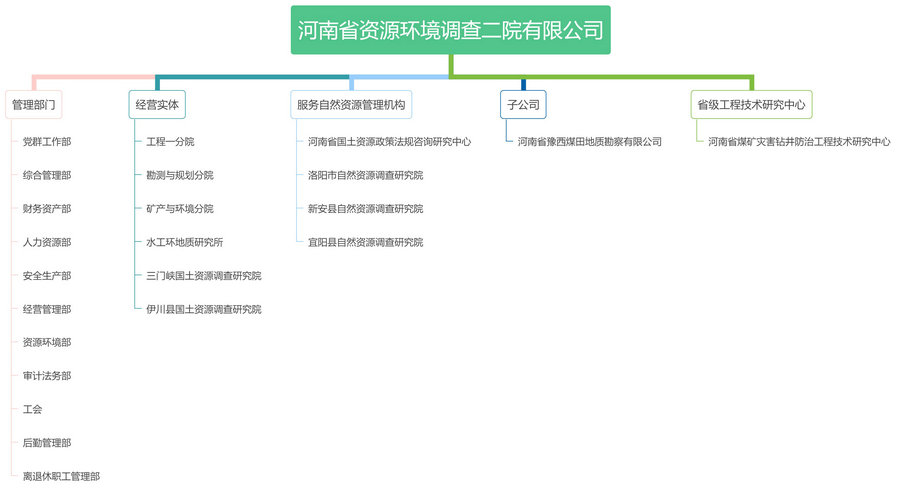Click the 离退休职工管理部 item
Screen dimensions: 904x489
(61, 476)
